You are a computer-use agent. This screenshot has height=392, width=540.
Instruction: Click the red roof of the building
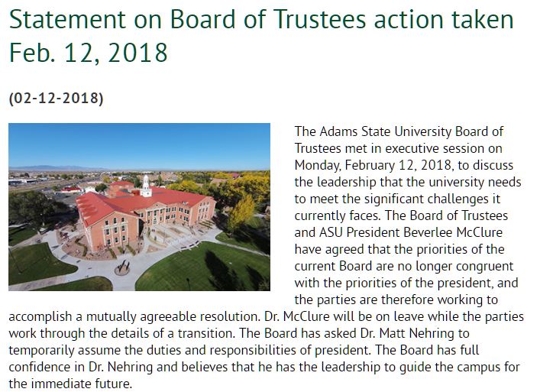(x=107, y=205)
